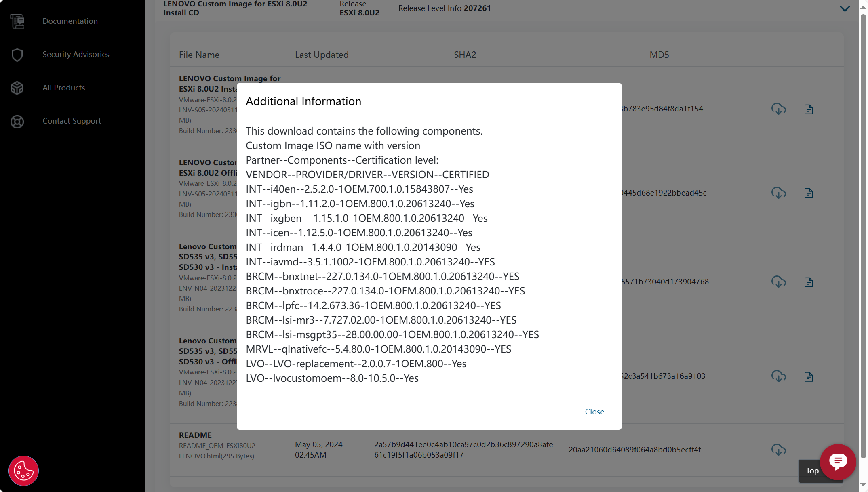Click Release Level Info 207261 text
Screen dimensions: 868x492
click(444, 8)
